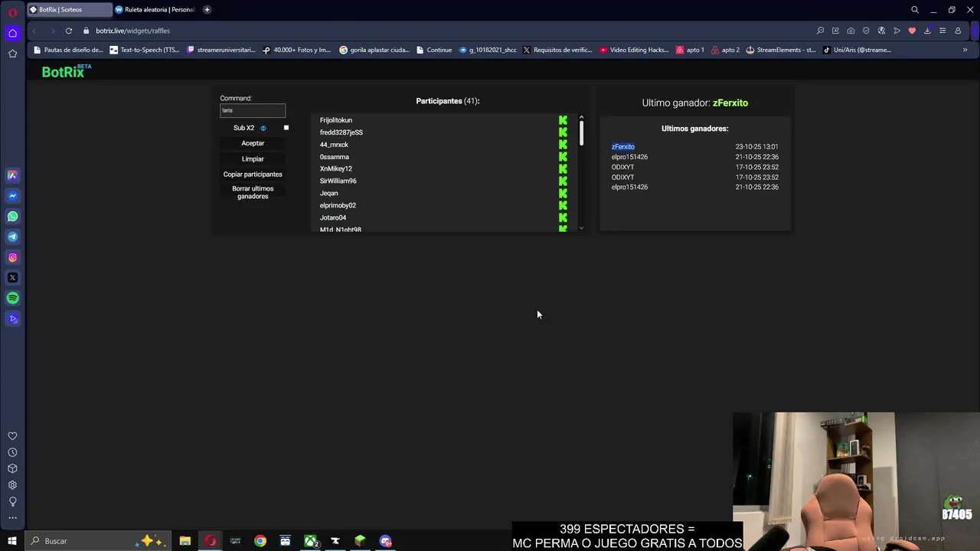980x551 pixels.
Task: Open the Opera menu logo
Action: tap(12, 12)
